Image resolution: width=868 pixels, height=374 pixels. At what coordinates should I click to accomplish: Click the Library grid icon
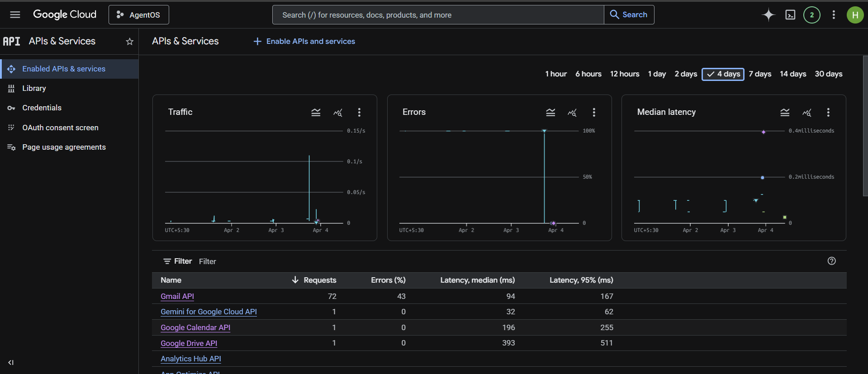pos(11,88)
